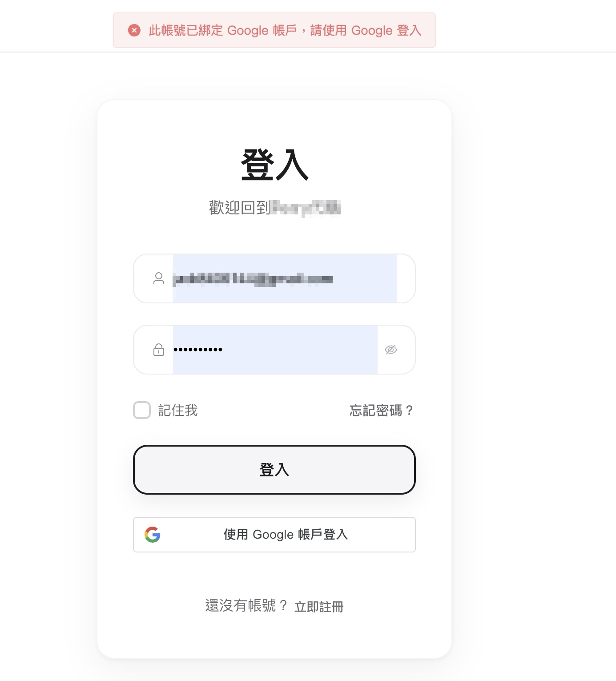Click the blurred brand name after 歡迎回到
Image resolution: width=616 pixels, height=681 pixels.
pyautogui.click(x=306, y=208)
